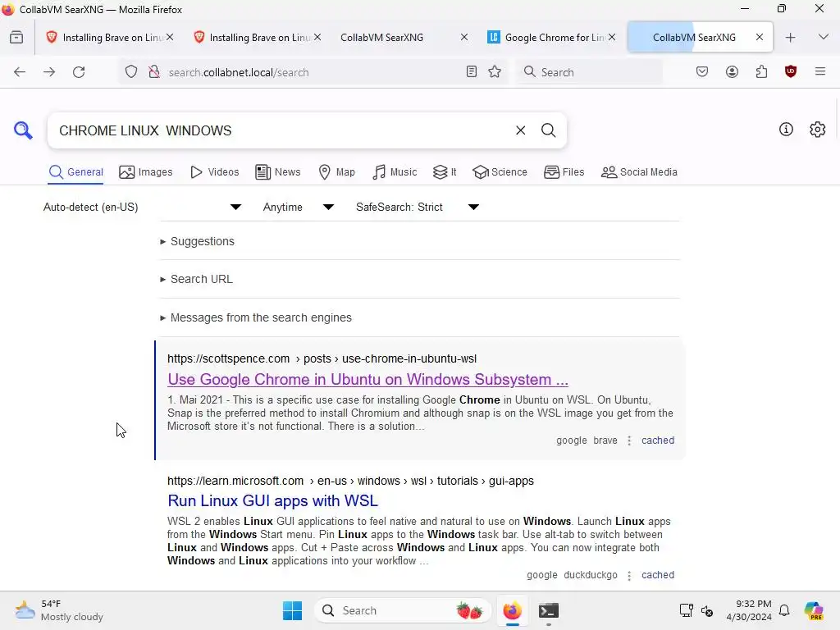The image size is (840, 630).
Task: Save page to Pocket
Action: (702, 72)
